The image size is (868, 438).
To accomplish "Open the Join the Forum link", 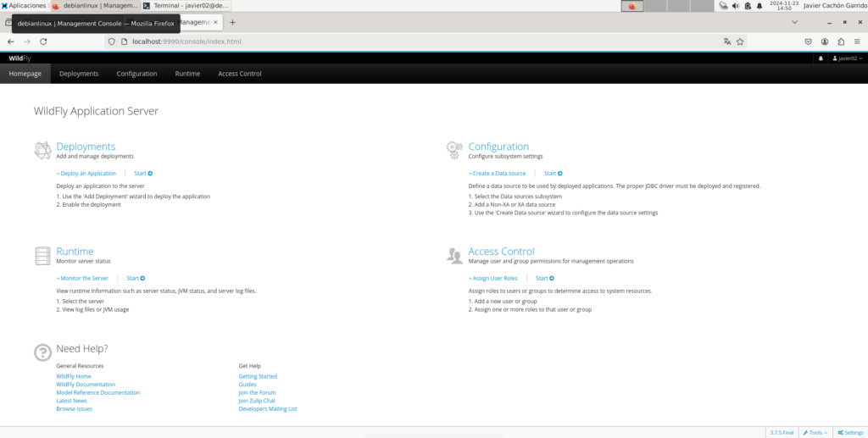I will (257, 392).
